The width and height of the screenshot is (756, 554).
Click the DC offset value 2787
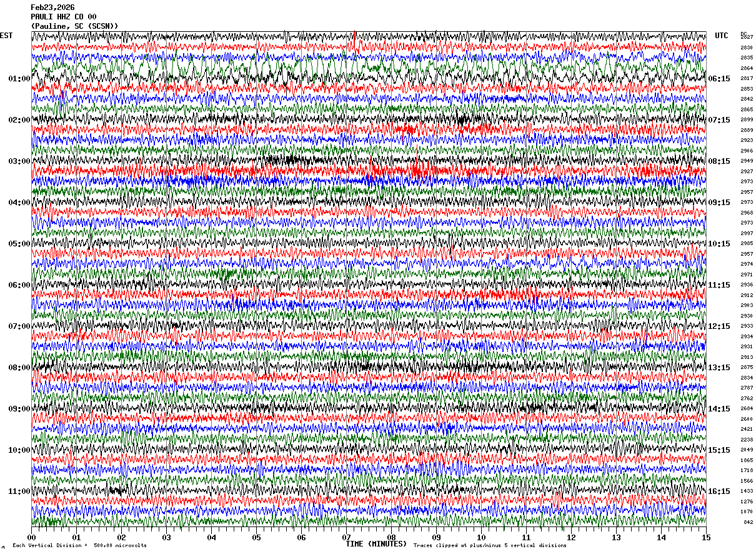pos(747,388)
